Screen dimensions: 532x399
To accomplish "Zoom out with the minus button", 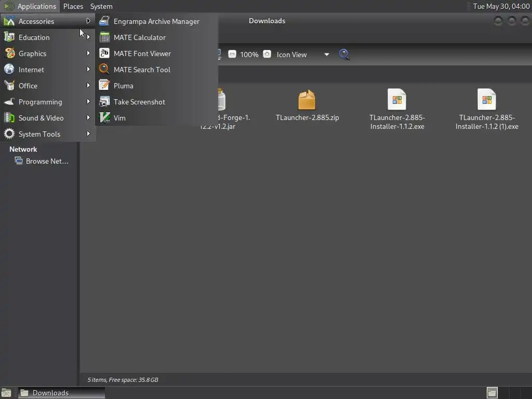I will coord(232,54).
